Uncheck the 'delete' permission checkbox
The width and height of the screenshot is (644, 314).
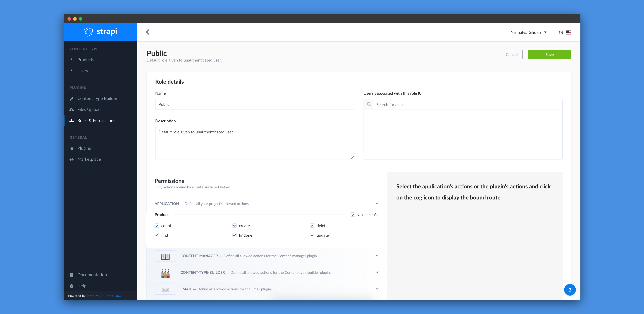(312, 225)
